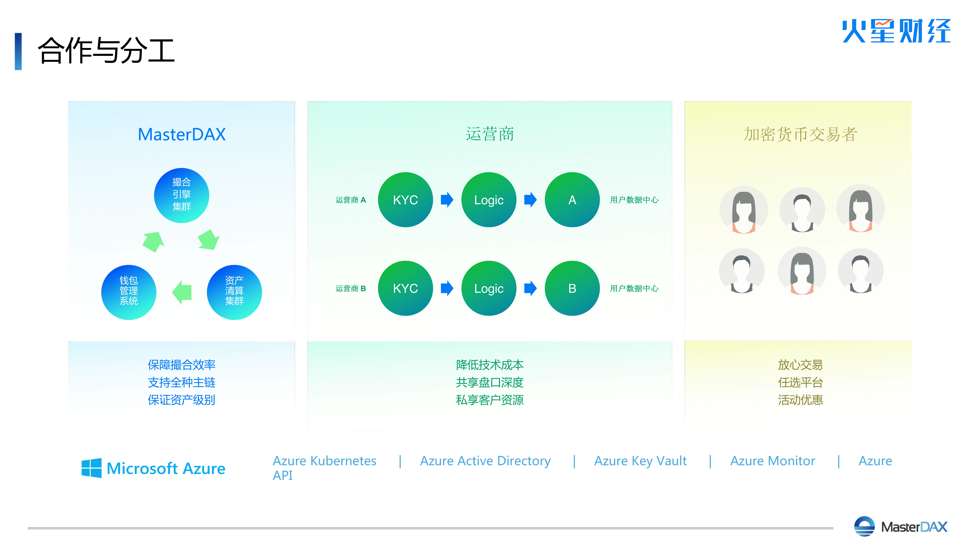Click the MasterDAX globe logo in the footer
The image size is (980, 551).
point(864,526)
